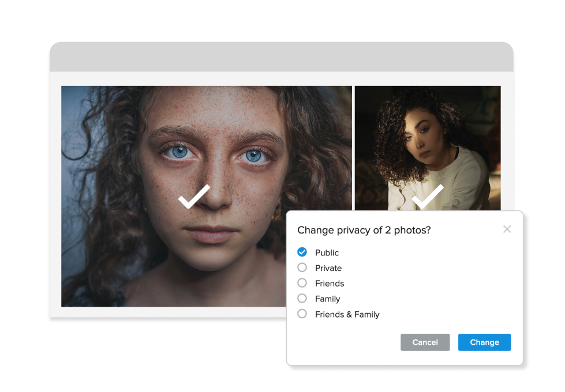Click the "Public" text label
The height and width of the screenshot is (392, 565).
point(327,253)
